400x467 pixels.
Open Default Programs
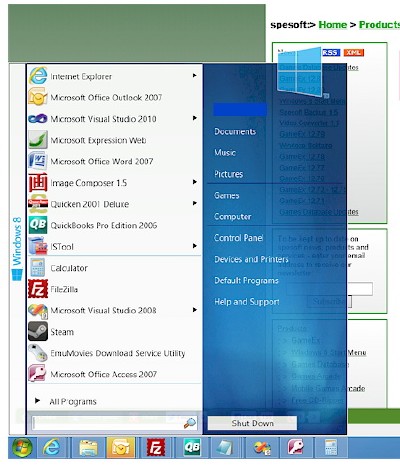[x=246, y=281]
